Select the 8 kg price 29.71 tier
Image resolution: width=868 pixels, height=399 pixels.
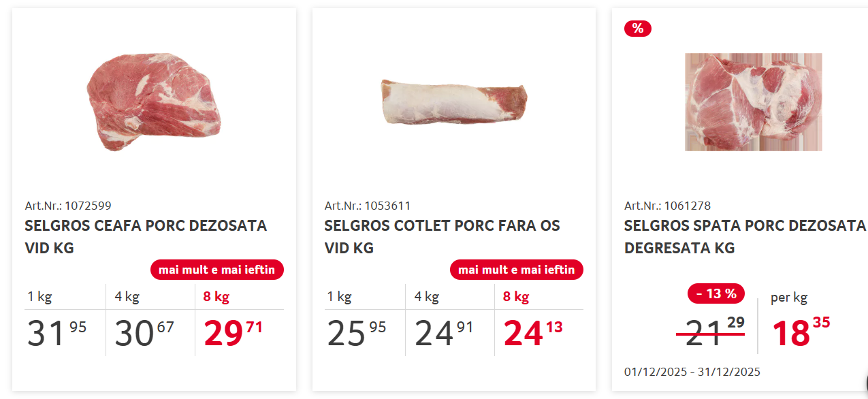point(240,320)
